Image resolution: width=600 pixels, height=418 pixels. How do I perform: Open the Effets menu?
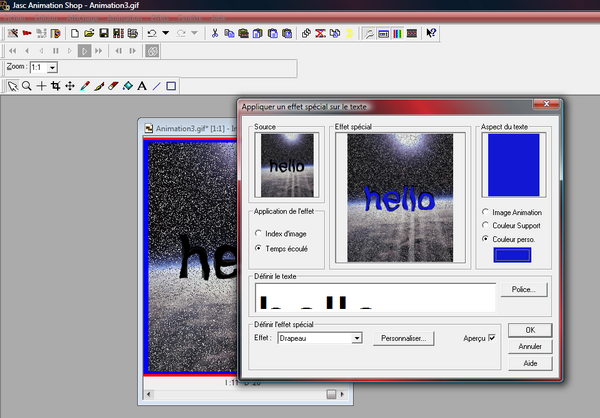(160, 18)
